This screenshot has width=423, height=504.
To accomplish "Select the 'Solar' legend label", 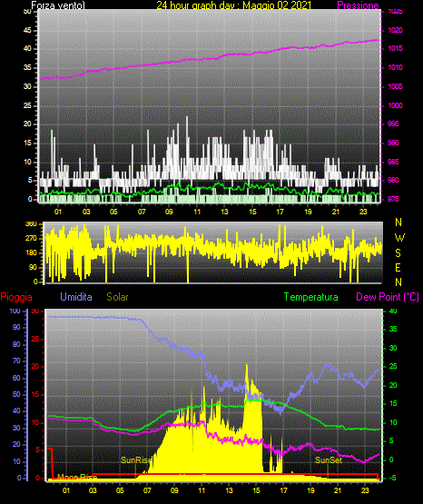I will pos(118,297).
